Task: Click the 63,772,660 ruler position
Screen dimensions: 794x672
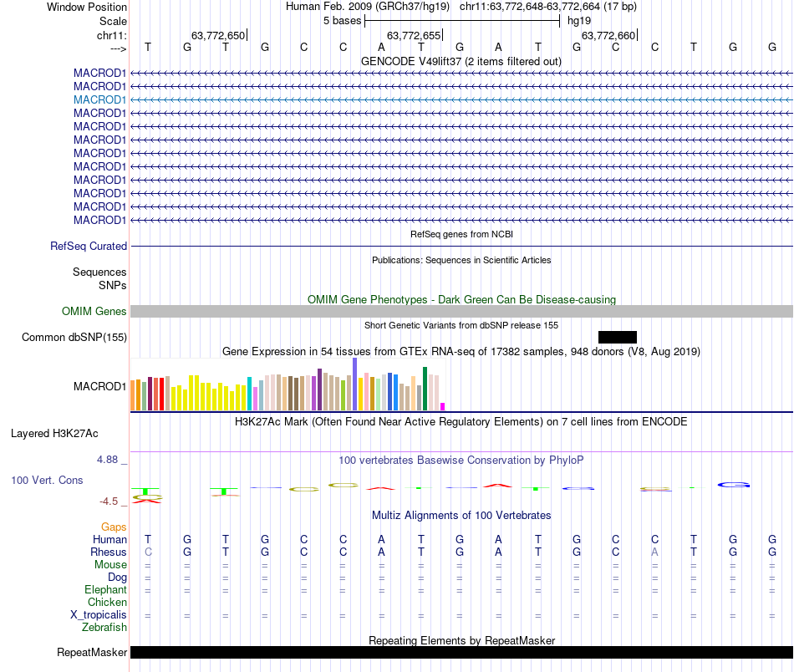Action: [x=608, y=35]
